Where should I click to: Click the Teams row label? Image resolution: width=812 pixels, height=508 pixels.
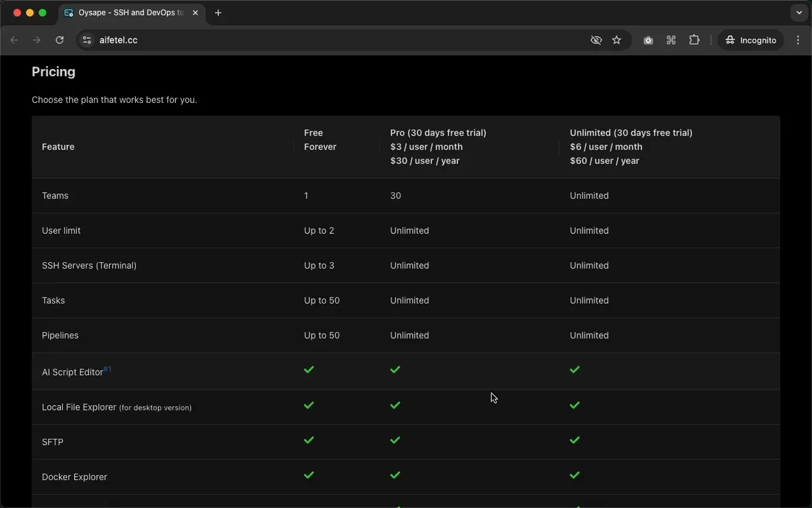pyautogui.click(x=55, y=196)
